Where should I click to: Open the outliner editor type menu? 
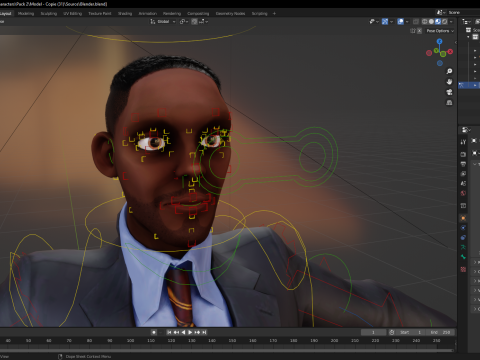(466, 21)
